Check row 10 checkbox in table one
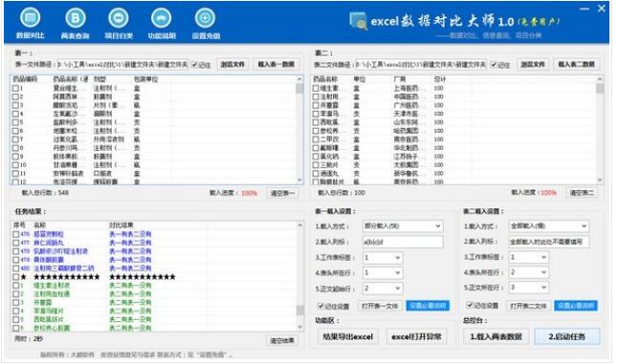The height and width of the screenshot is (364, 618). (15, 165)
